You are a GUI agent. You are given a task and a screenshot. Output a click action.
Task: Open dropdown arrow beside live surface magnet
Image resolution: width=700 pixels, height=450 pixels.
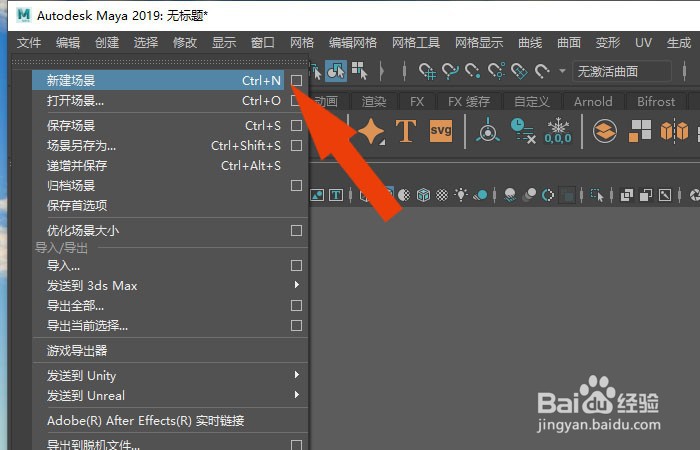[x=562, y=71]
